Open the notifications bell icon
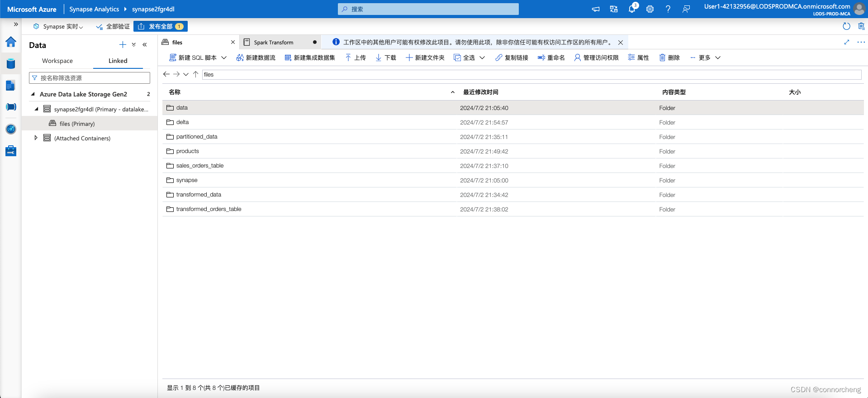The width and height of the screenshot is (868, 398). (x=632, y=9)
